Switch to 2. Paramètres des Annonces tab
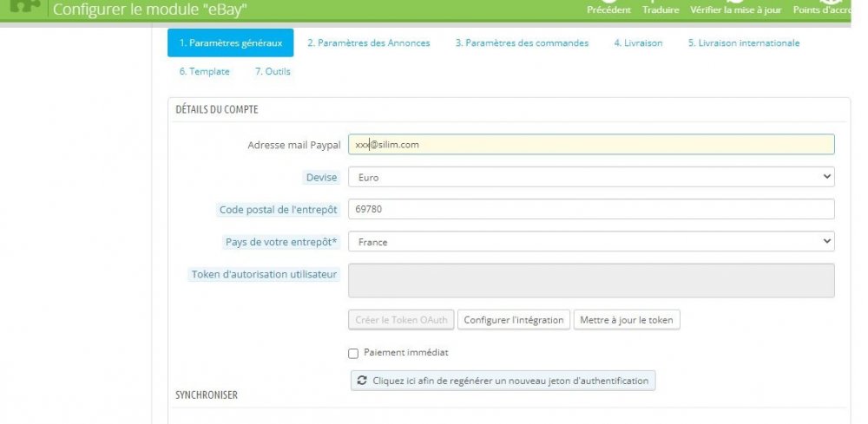 [369, 43]
